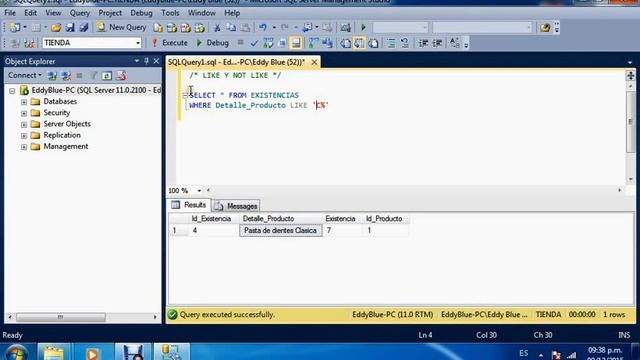
Task: Close the Object Explorer panel
Action: point(156,61)
